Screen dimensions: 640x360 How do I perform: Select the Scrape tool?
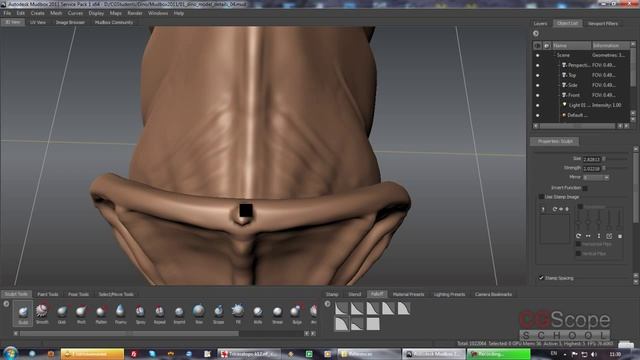pyautogui.click(x=218, y=313)
